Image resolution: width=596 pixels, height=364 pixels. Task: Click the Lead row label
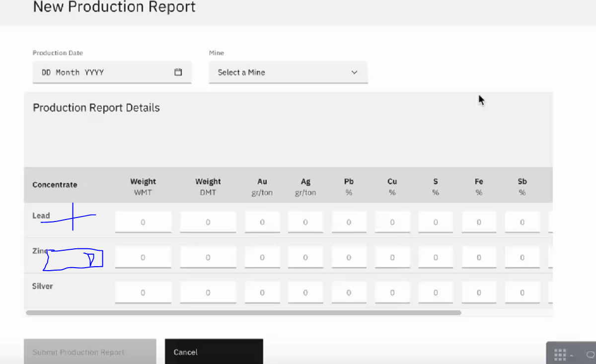(41, 216)
